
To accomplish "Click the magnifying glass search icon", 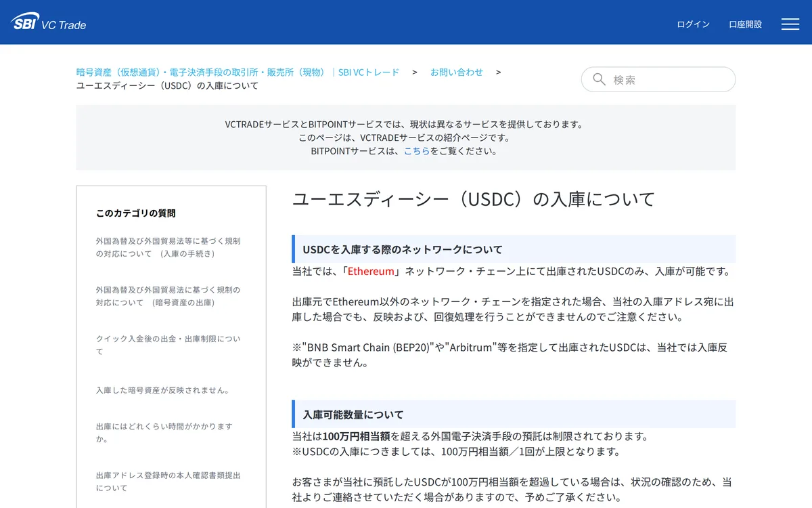I will pyautogui.click(x=599, y=79).
